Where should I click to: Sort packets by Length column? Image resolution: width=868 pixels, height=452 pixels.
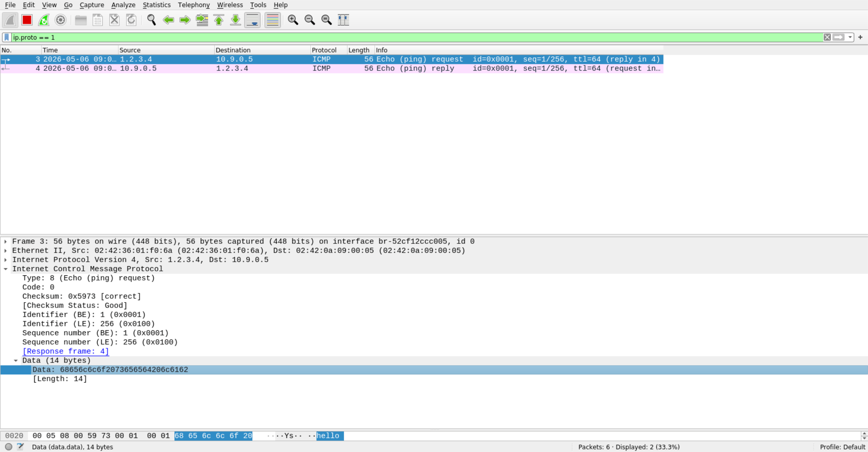click(x=361, y=50)
